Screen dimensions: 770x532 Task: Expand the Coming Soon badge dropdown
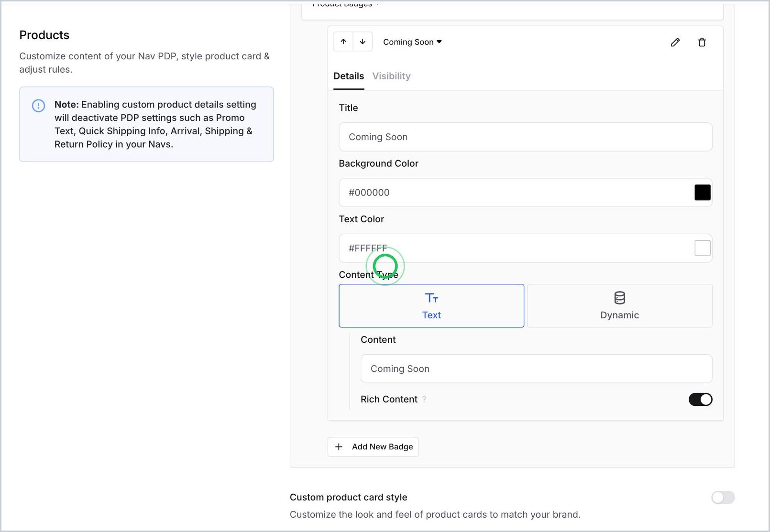click(x=412, y=42)
